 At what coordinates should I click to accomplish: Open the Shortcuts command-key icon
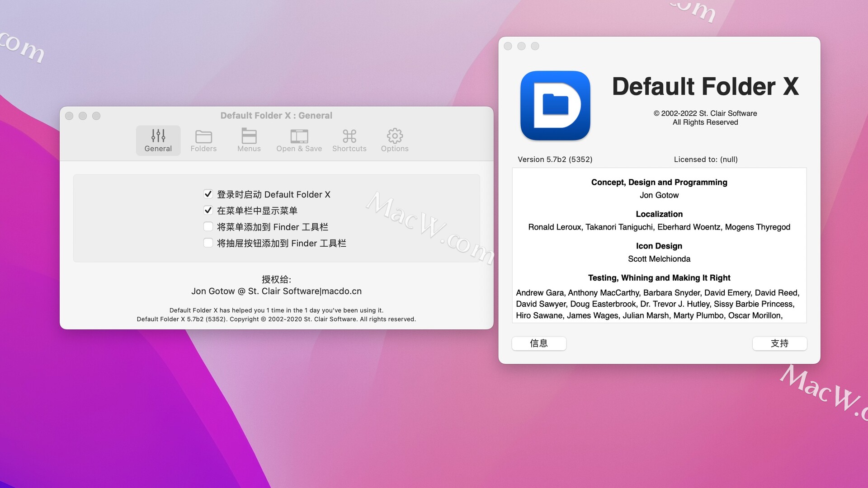349,136
